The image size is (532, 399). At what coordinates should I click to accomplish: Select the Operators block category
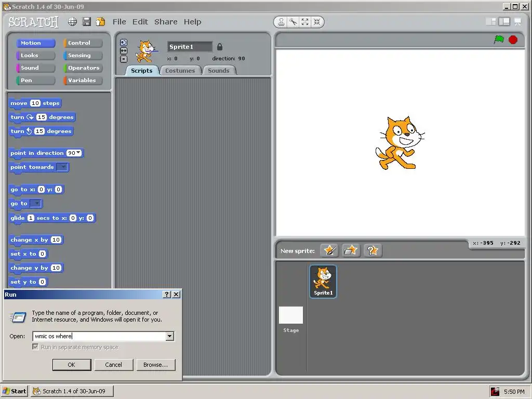coord(83,68)
